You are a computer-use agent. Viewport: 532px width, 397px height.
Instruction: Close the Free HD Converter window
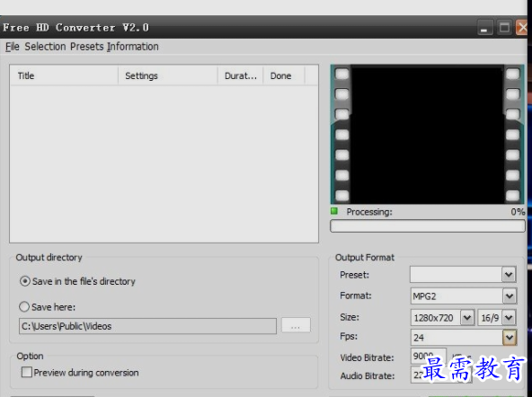[x=522, y=28]
